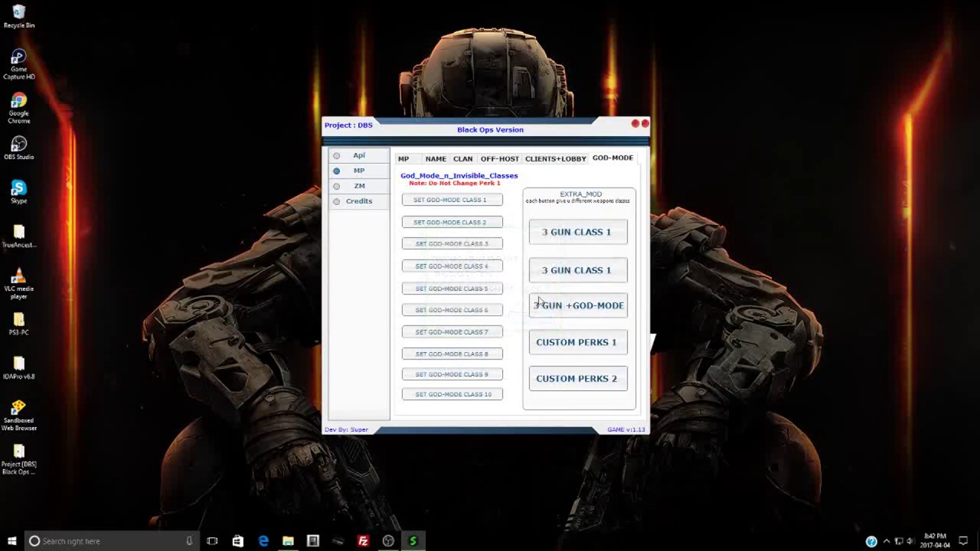Screen dimensions: 980x551
Task: Launch Skype from the desktop
Action: coord(19,191)
